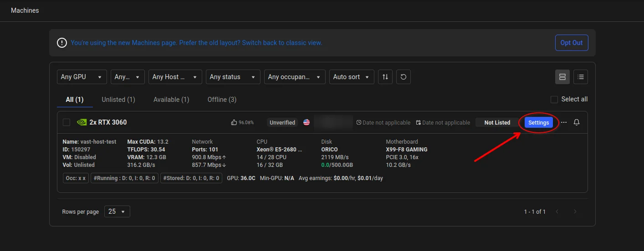Open the blue Settings button
This screenshot has width=644, height=251.
point(539,122)
